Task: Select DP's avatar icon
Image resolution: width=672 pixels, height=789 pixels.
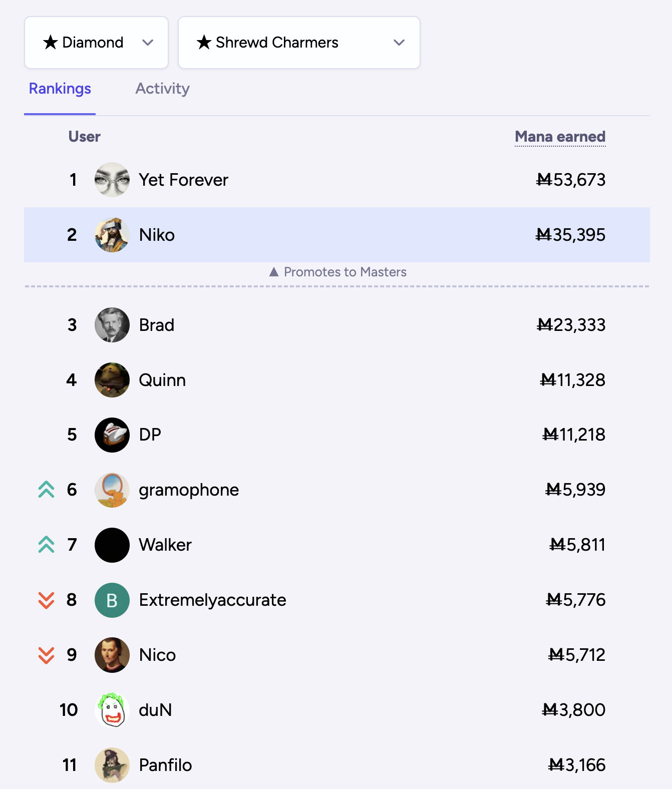Action: coord(112,435)
